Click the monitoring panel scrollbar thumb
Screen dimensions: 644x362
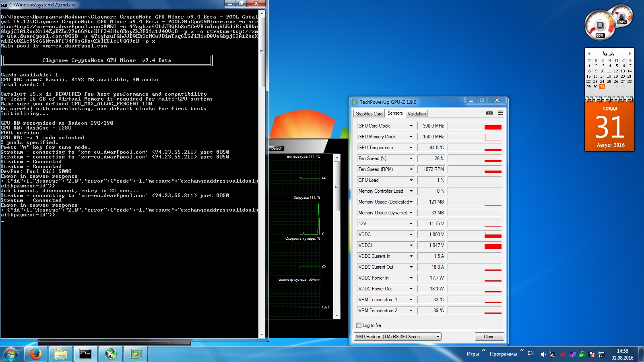(x=337, y=186)
